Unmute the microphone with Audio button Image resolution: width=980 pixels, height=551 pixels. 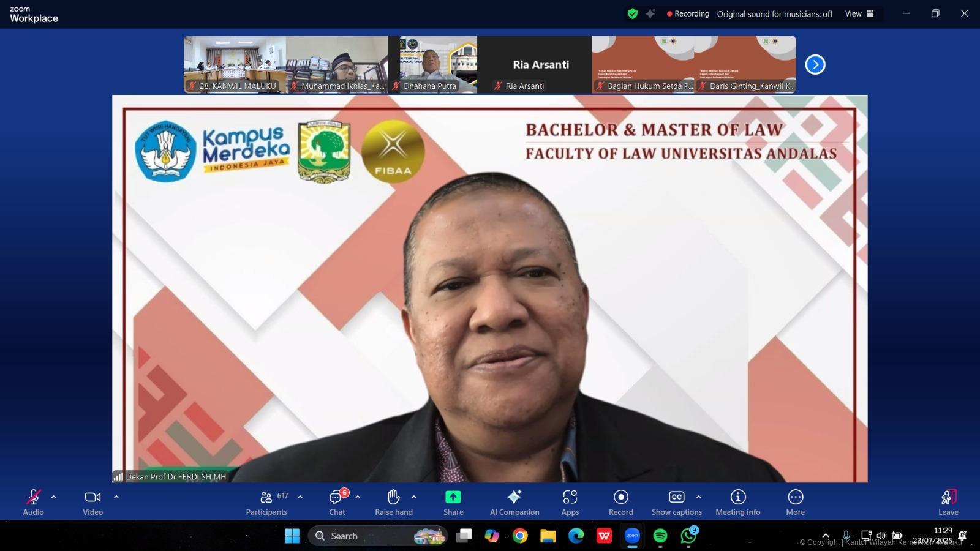[33, 502]
